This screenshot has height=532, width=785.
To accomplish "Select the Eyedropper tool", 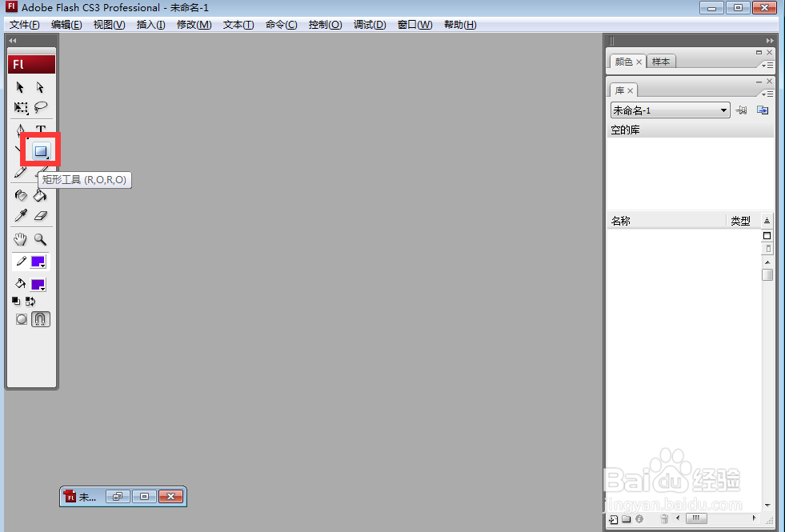I will [21, 216].
